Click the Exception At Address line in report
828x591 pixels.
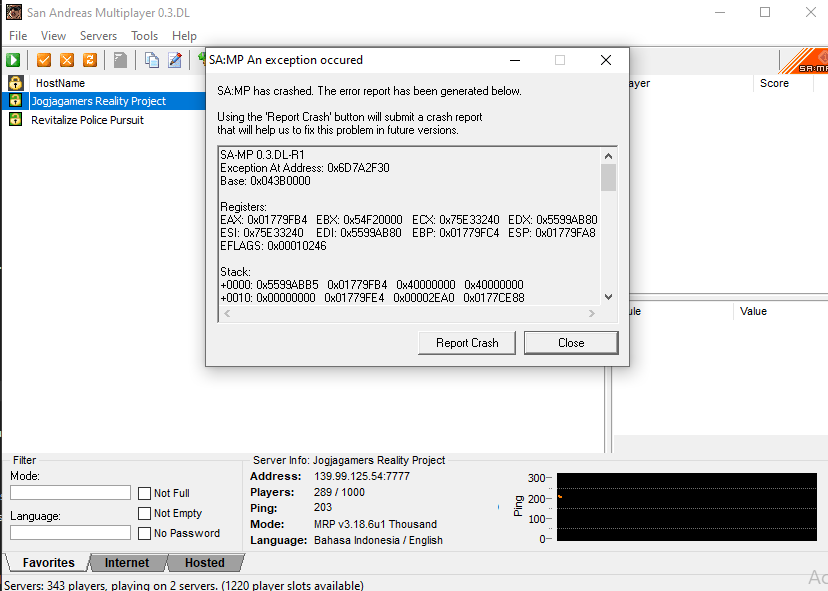coord(305,168)
